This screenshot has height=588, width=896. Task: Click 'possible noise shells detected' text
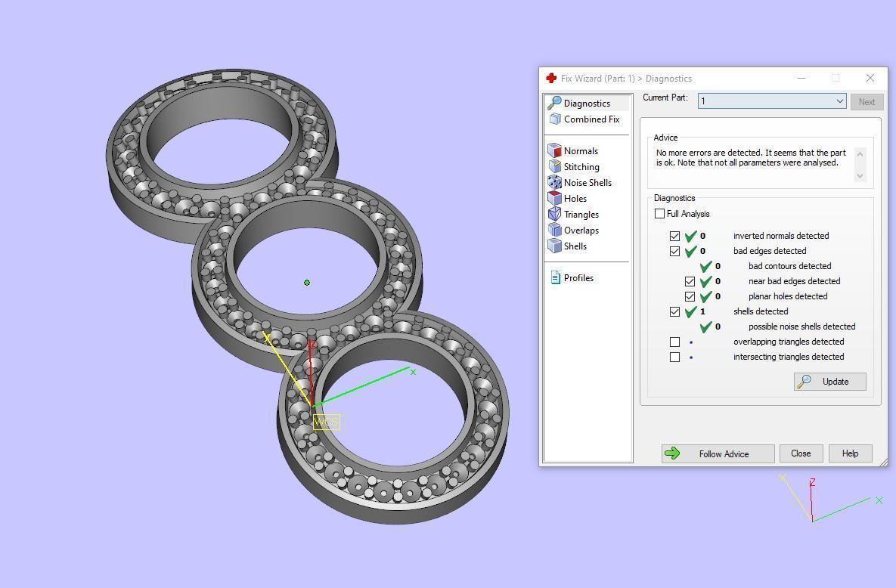click(x=801, y=326)
